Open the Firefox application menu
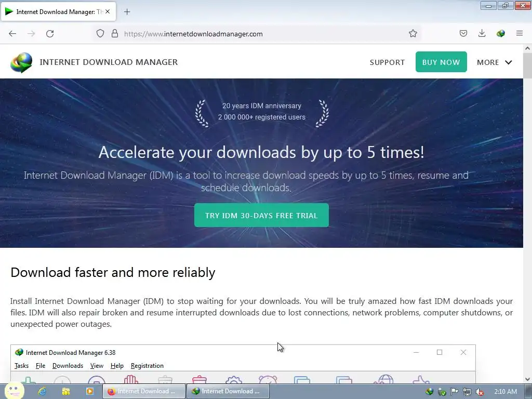This screenshot has height=399, width=532. click(x=520, y=33)
